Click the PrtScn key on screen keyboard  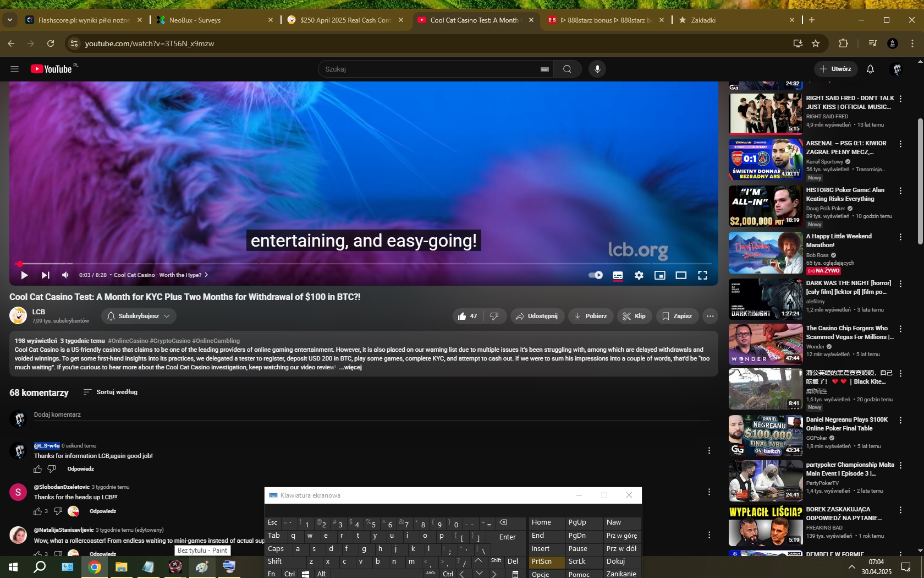pos(547,561)
